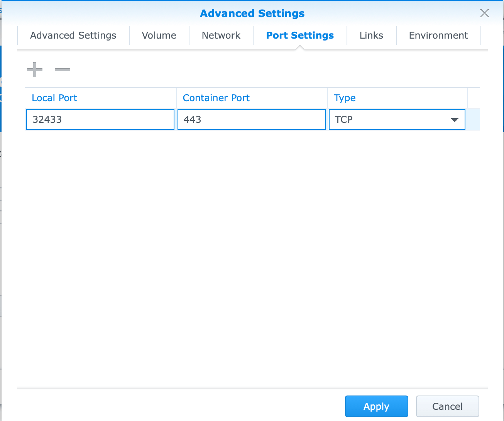Click the Type column header
The width and height of the screenshot is (504, 421).
[x=345, y=98]
